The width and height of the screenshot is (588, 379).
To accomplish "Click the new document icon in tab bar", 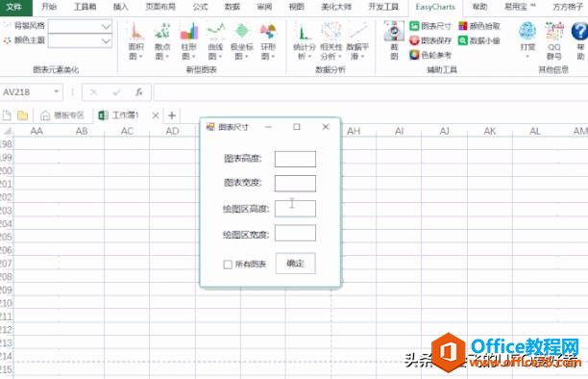I will (x=7, y=115).
